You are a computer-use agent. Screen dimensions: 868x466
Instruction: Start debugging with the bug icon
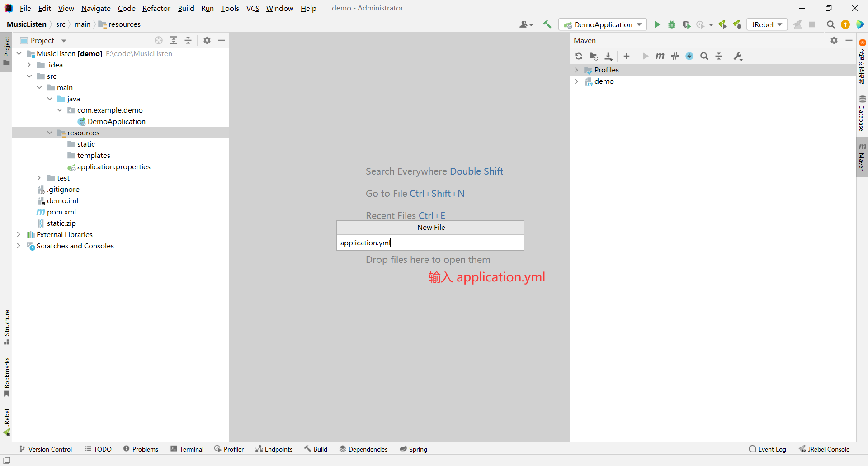point(672,24)
